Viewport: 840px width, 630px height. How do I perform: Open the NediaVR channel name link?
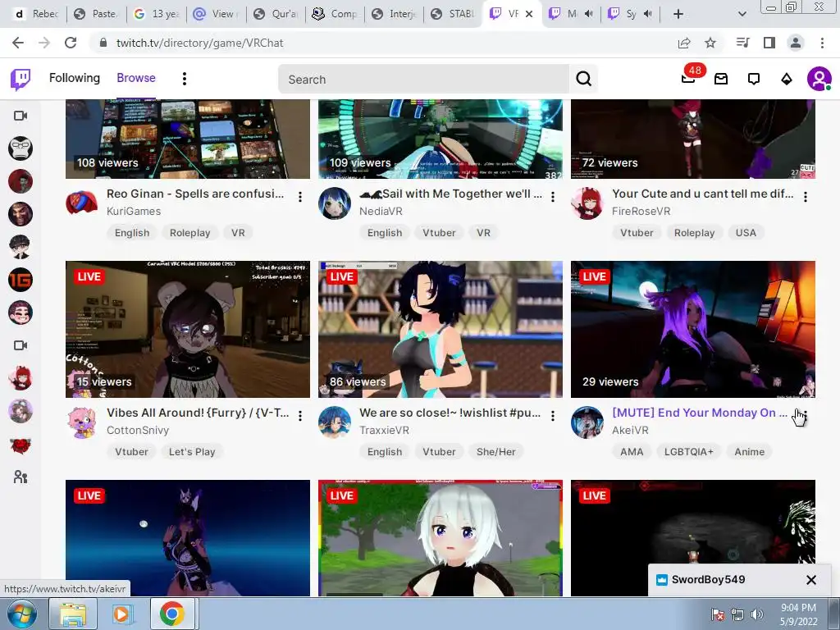(381, 211)
